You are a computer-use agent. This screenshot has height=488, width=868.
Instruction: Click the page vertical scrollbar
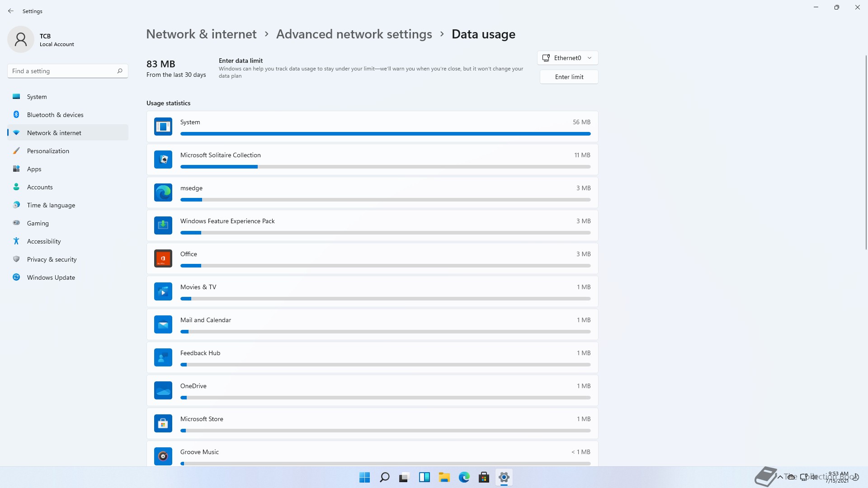866,152
